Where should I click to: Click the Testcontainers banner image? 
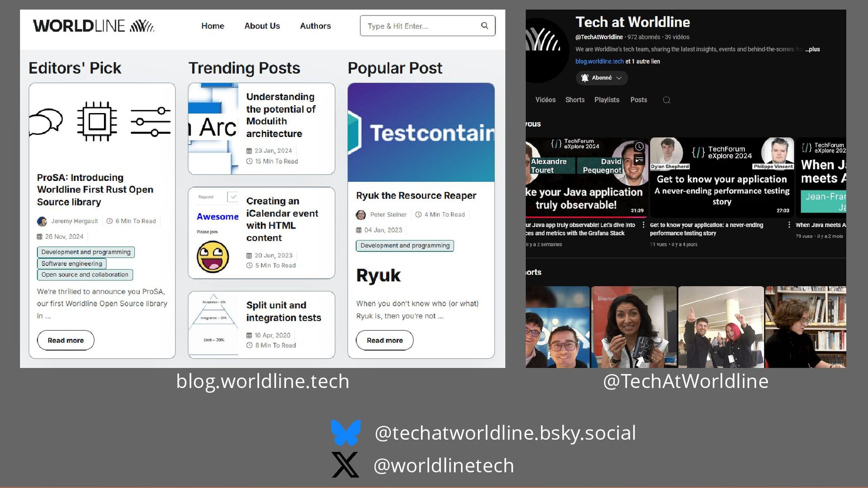(421, 132)
